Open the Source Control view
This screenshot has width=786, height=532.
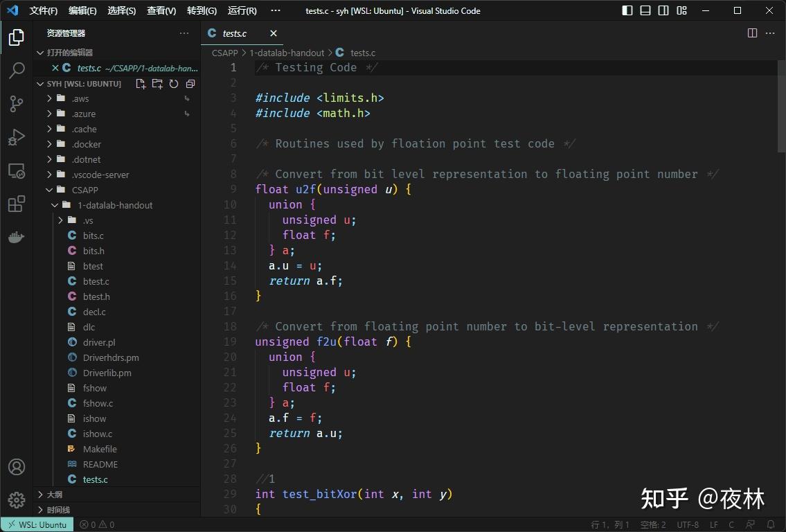pos(17,104)
